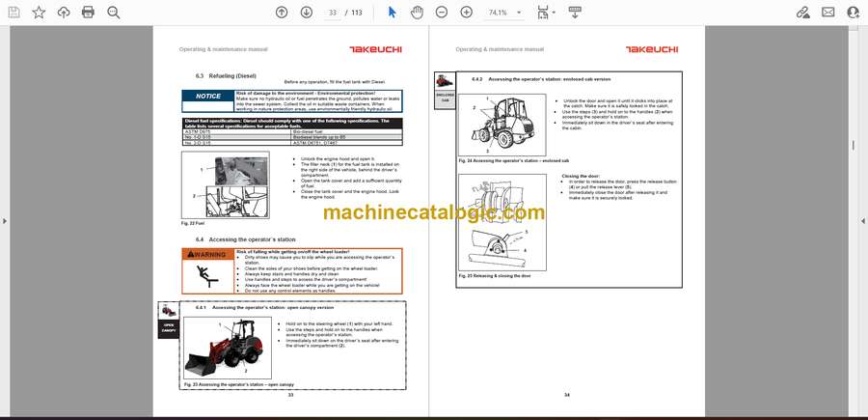Upload the file to cloud

[x=64, y=13]
